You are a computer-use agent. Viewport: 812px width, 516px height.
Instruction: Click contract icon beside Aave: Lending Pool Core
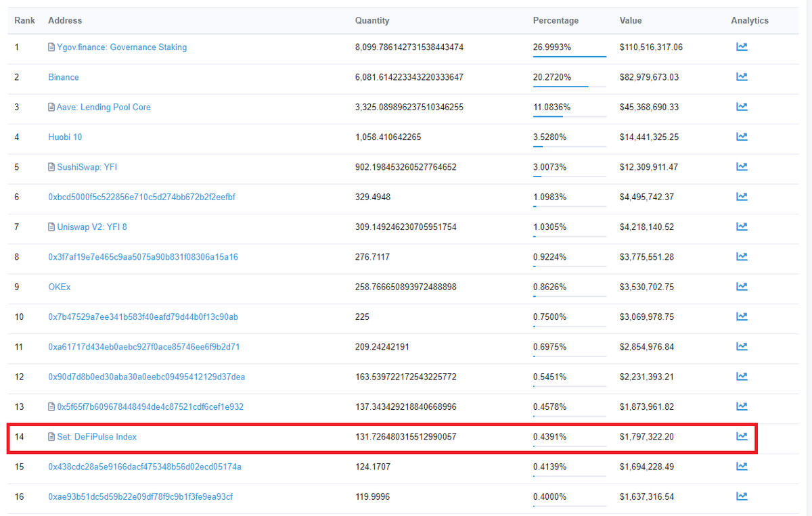tap(51, 107)
